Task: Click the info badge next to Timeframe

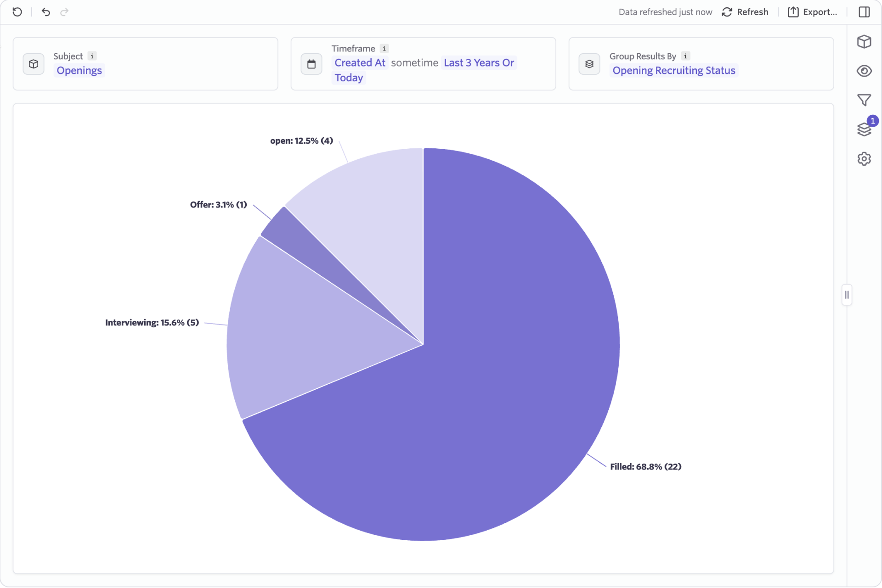Action: [x=384, y=48]
